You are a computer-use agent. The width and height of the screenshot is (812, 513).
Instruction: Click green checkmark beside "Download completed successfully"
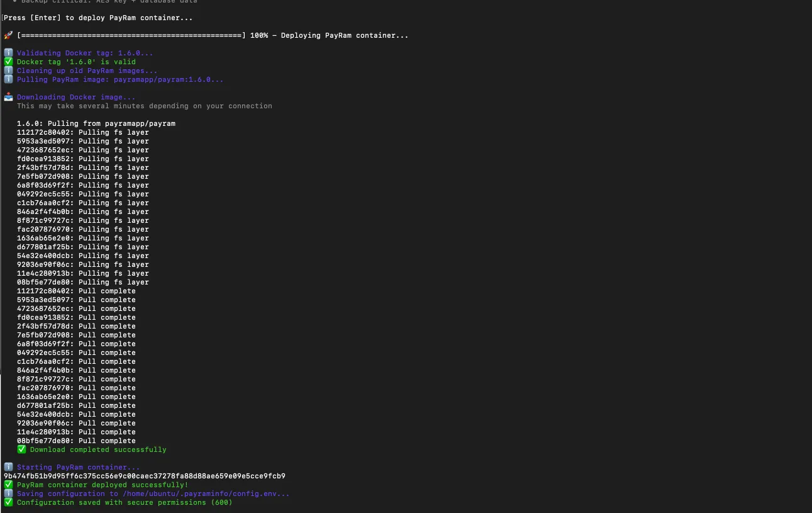[x=21, y=449]
